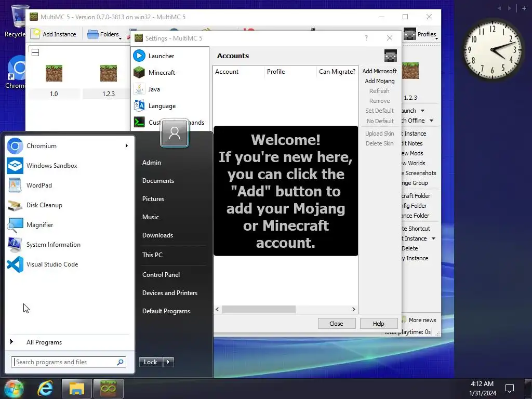Click the scrollbar left arrow in accounts list
The height and width of the screenshot is (399, 532).
[x=218, y=310]
